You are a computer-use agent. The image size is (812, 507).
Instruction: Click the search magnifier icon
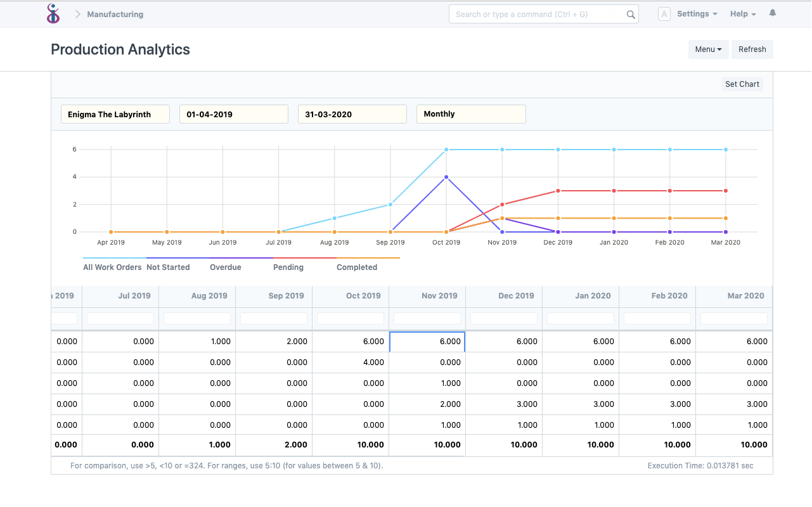(629, 13)
